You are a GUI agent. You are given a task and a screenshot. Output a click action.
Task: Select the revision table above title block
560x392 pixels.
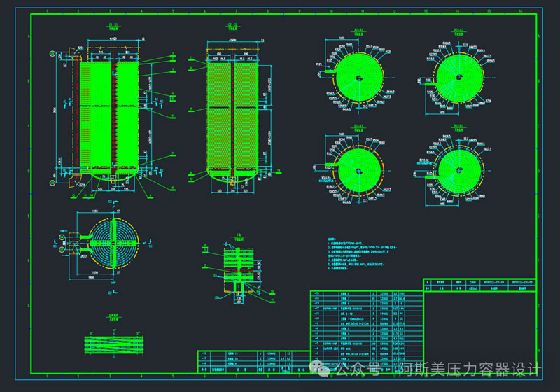(x=479, y=283)
